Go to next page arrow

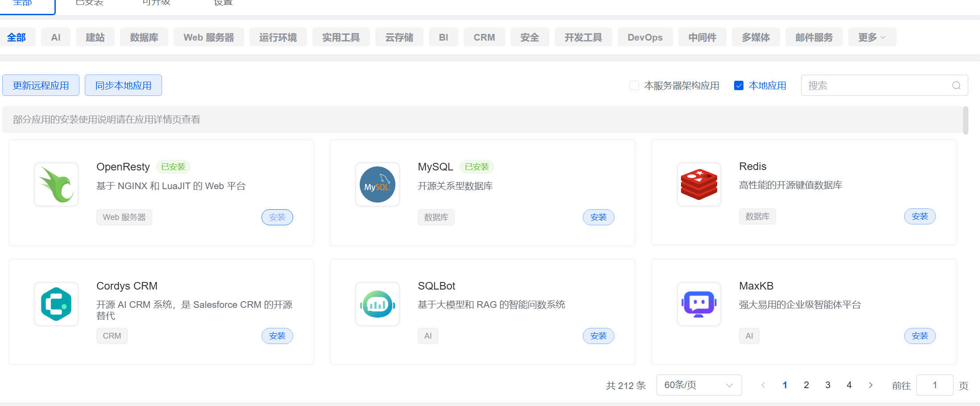tap(871, 385)
